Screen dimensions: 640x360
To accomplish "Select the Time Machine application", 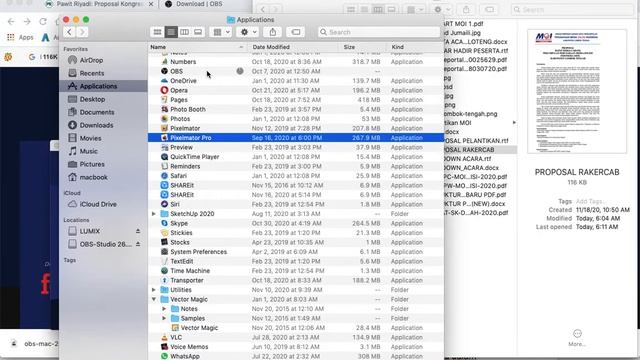I will pos(296,271).
